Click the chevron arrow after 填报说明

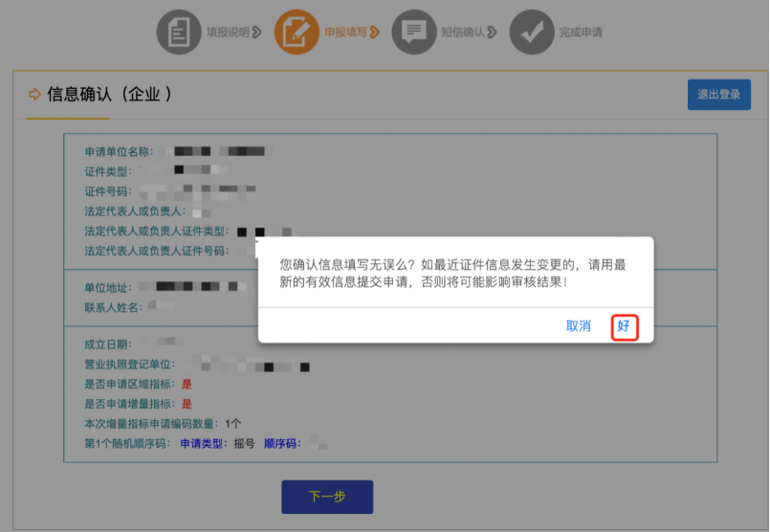(257, 33)
